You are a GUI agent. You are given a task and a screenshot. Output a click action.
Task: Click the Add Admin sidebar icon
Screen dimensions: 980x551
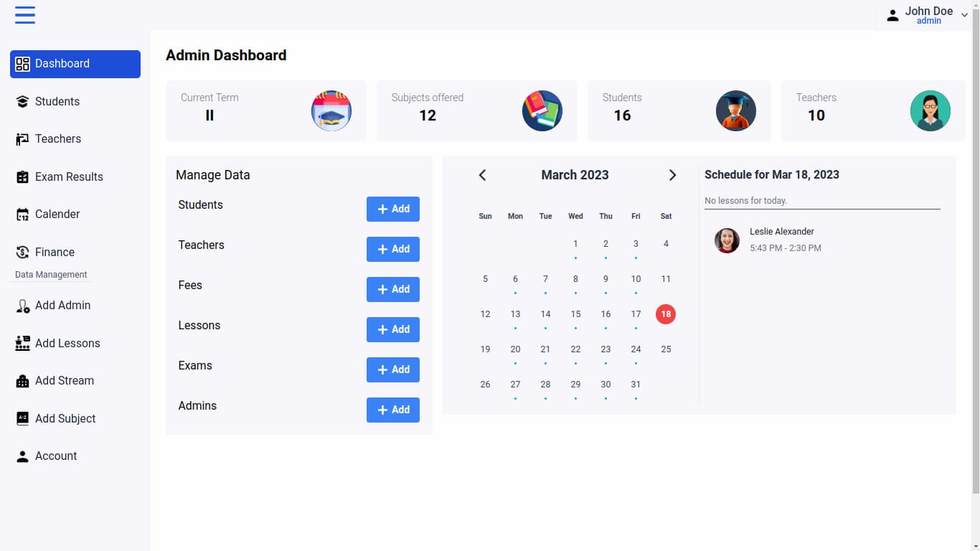pyautogui.click(x=22, y=306)
